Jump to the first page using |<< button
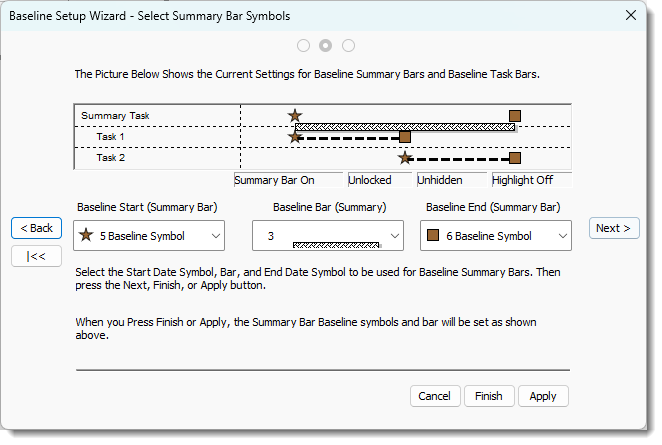Screen dimensions: 662x445 37,256
